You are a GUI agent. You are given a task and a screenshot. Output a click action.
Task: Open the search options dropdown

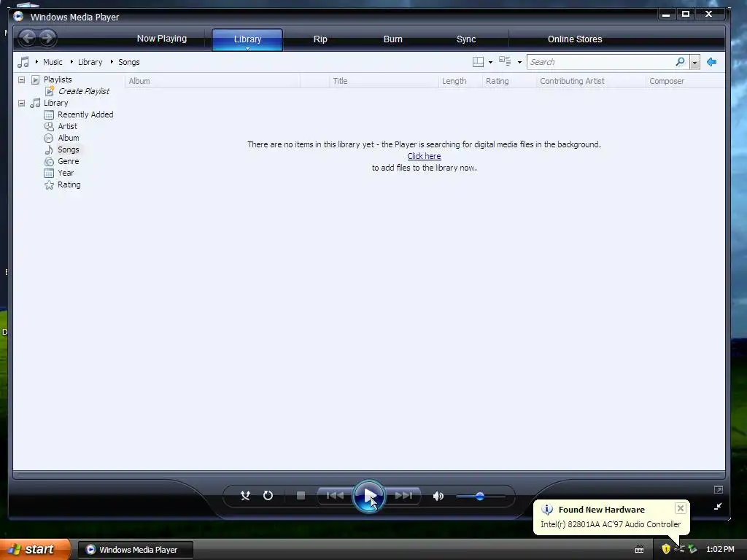coord(694,63)
